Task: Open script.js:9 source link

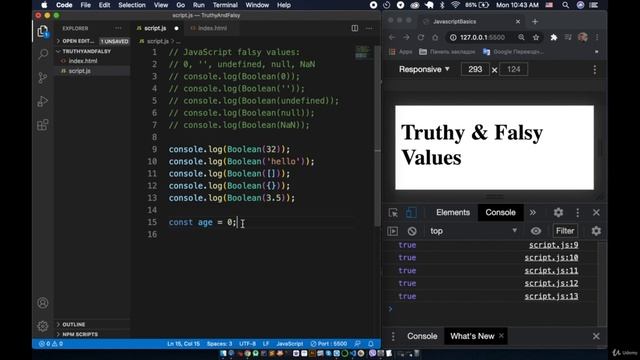Action: 553,245
